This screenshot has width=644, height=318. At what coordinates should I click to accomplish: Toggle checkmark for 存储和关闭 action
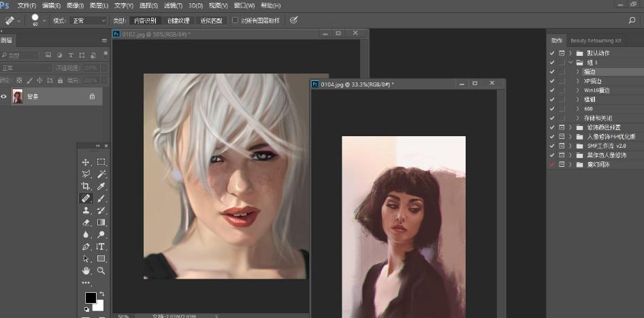(x=551, y=118)
